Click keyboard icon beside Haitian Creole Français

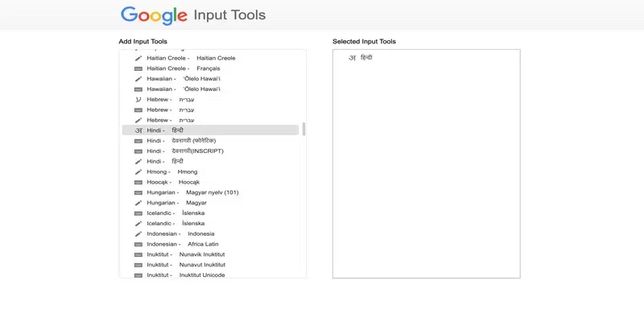coord(138,68)
